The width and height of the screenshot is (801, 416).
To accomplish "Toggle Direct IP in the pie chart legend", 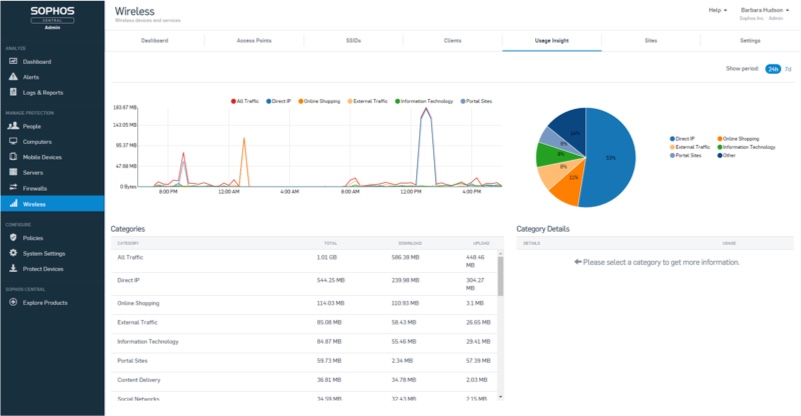I will [682, 138].
